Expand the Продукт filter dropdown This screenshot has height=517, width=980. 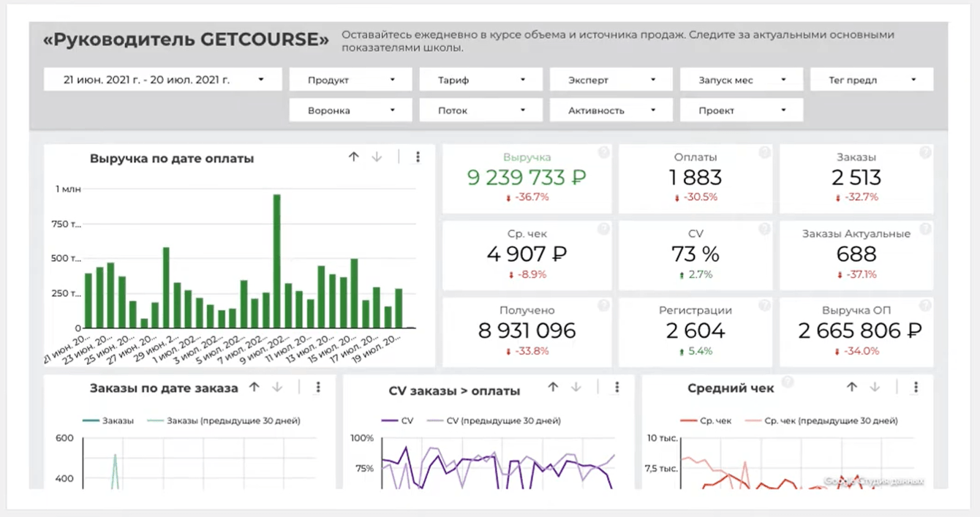pos(350,80)
